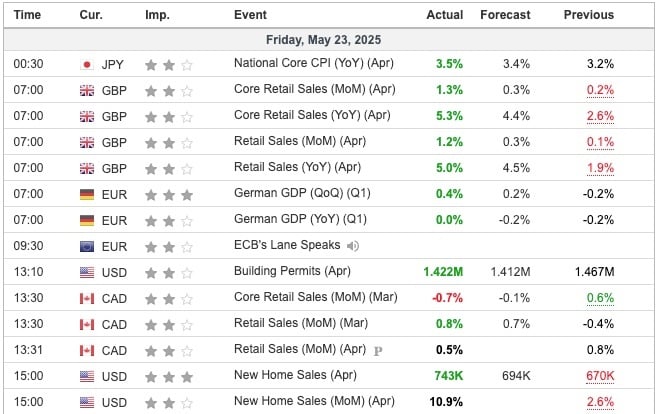Click the UK flag for Core Retail Sales (YoY)

[x=87, y=117]
